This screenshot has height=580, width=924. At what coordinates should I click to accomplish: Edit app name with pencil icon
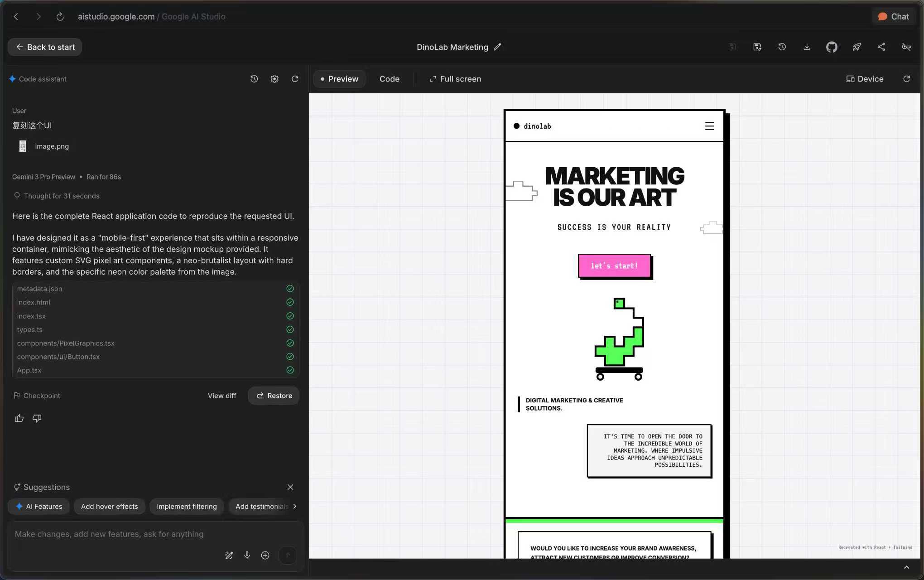tap(497, 47)
